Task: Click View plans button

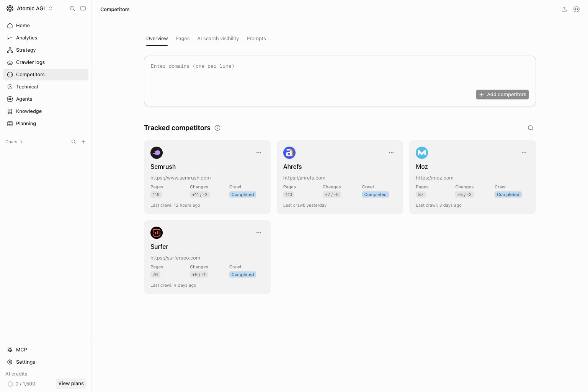Action: pyautogui.click(x=71, y=384)
